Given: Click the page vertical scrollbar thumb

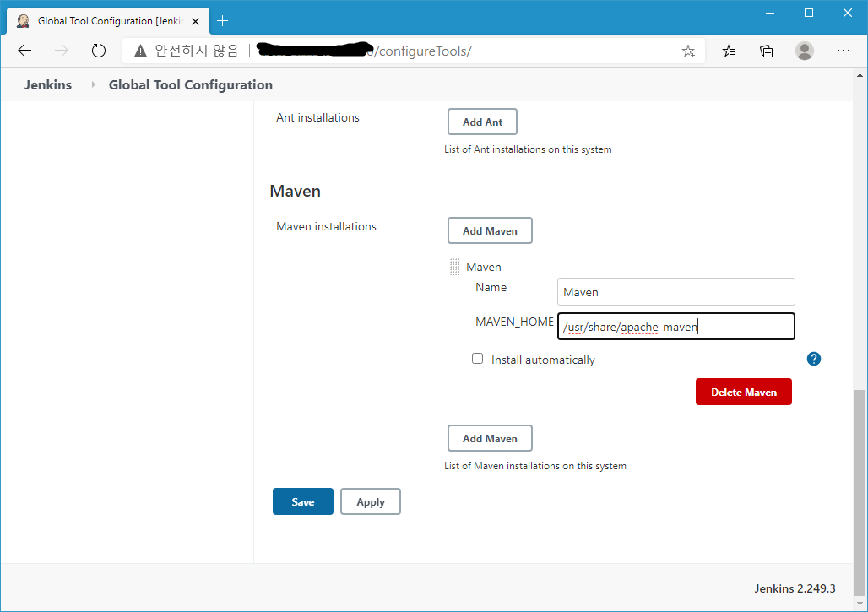Looking at the screenshot, I should [860, 491].
